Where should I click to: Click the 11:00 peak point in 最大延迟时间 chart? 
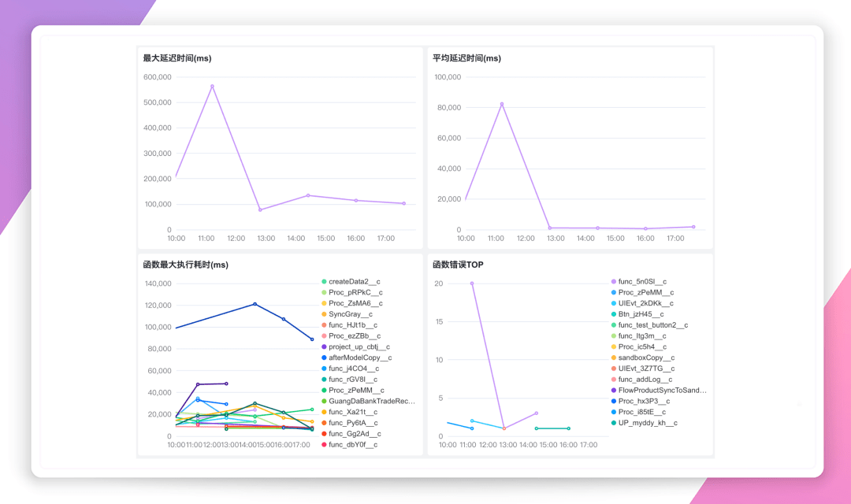point(212,86)
